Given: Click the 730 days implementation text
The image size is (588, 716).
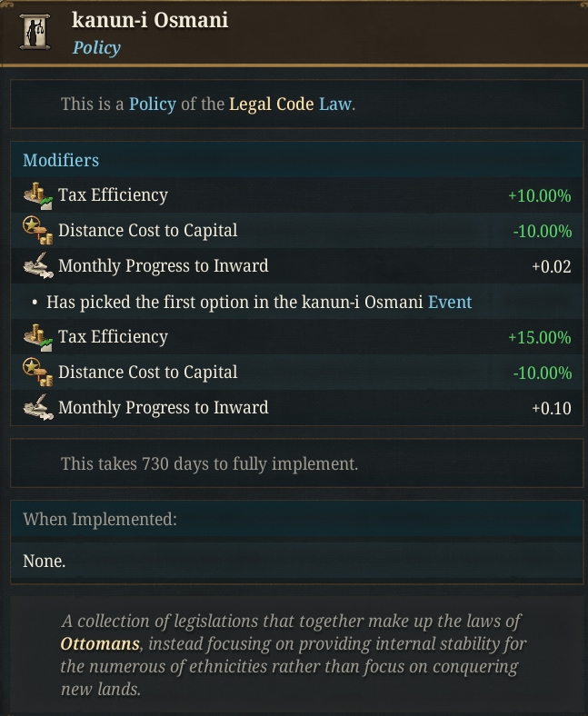Looking at the screenshot, I should [209, 463].
